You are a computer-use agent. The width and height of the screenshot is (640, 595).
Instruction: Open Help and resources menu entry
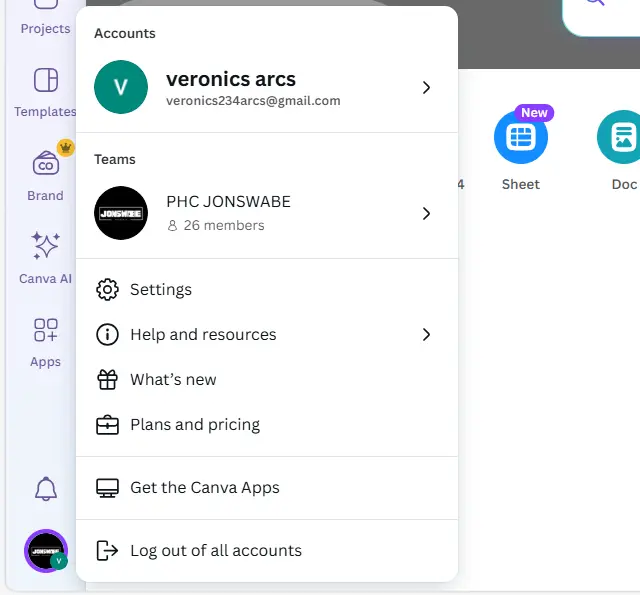tap(267, 334)
